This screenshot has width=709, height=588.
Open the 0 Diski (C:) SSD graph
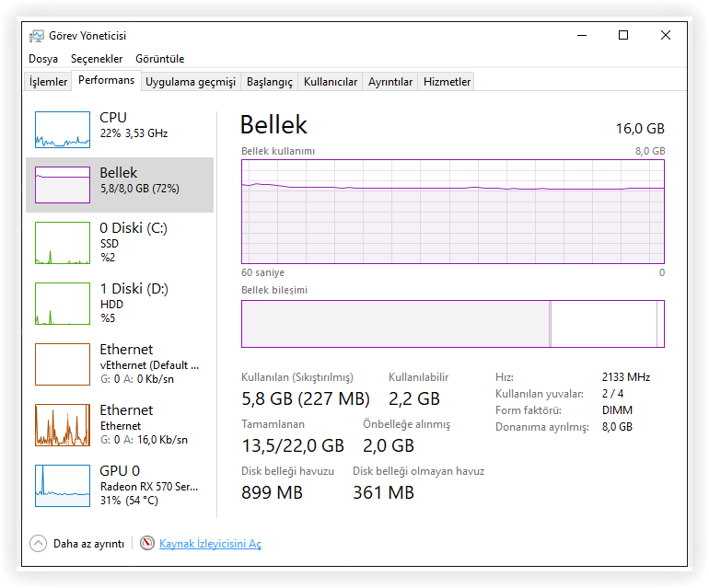(x=63, y=244)
